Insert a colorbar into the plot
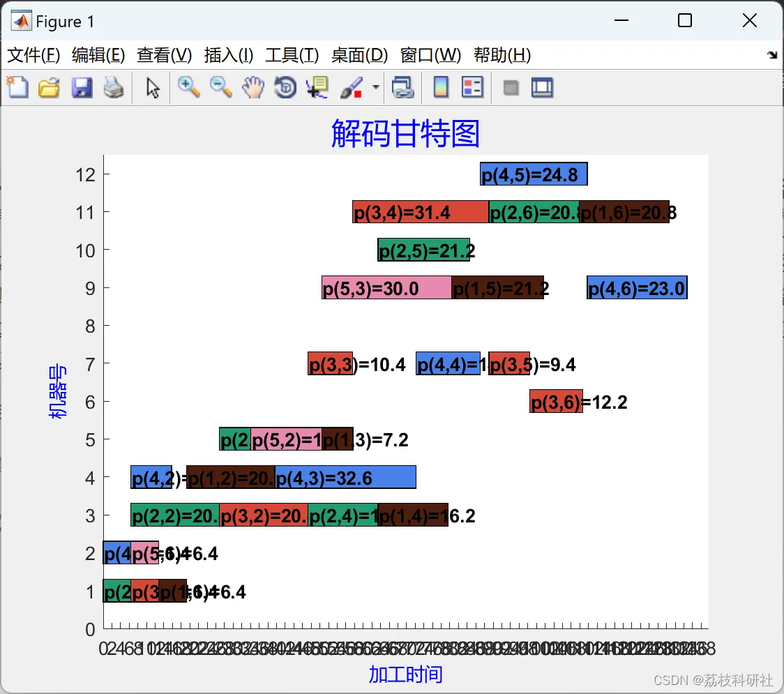The image size is (784, 694). coord(440,87)
